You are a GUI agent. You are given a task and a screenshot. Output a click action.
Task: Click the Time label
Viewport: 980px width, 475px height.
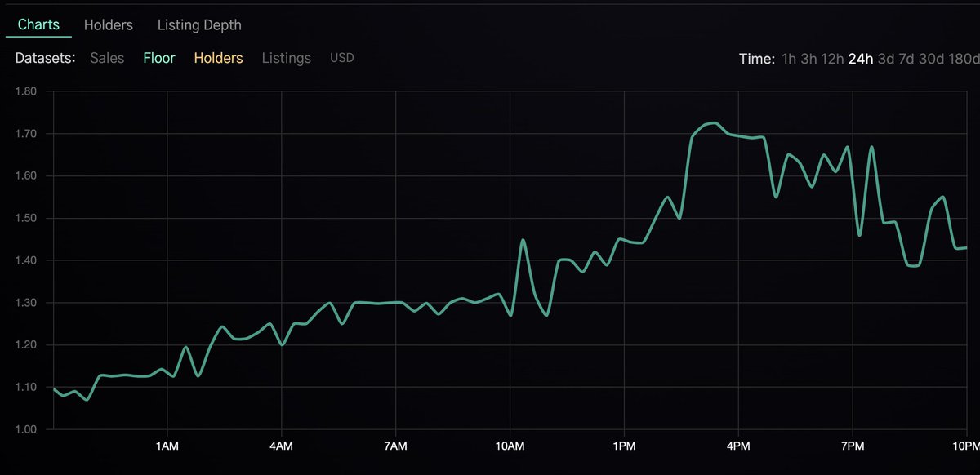757,59
